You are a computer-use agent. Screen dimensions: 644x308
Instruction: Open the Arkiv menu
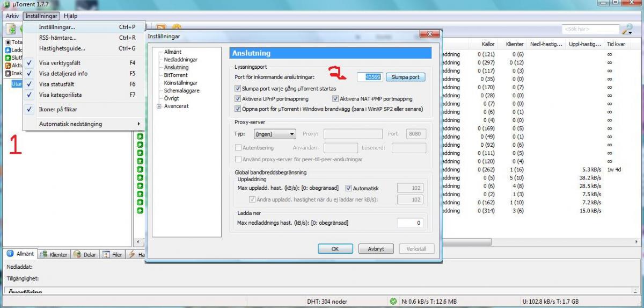12,16
